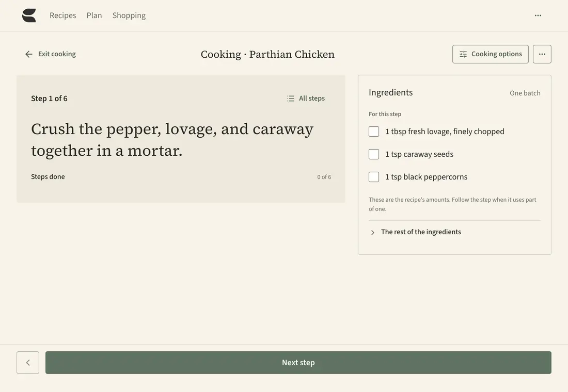Click the '0 of 6' progress count
Image resolution: width=568 pixels, height=392 pixels.
click(324, 177)
